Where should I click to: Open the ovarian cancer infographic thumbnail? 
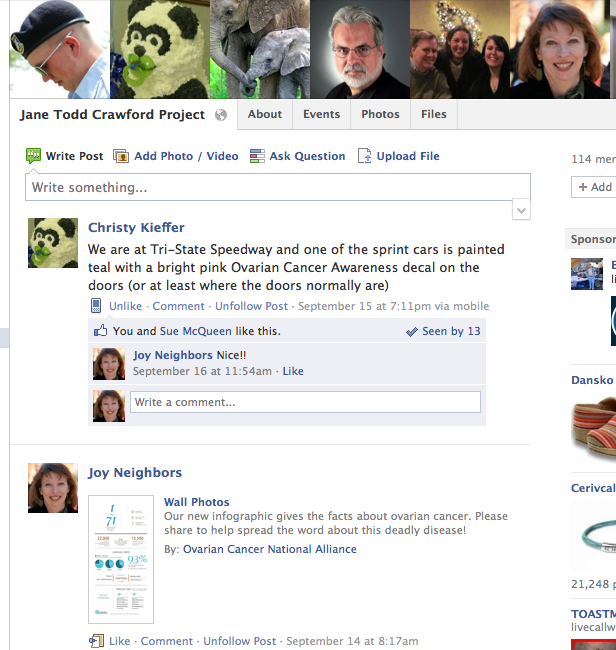point(121,559)
